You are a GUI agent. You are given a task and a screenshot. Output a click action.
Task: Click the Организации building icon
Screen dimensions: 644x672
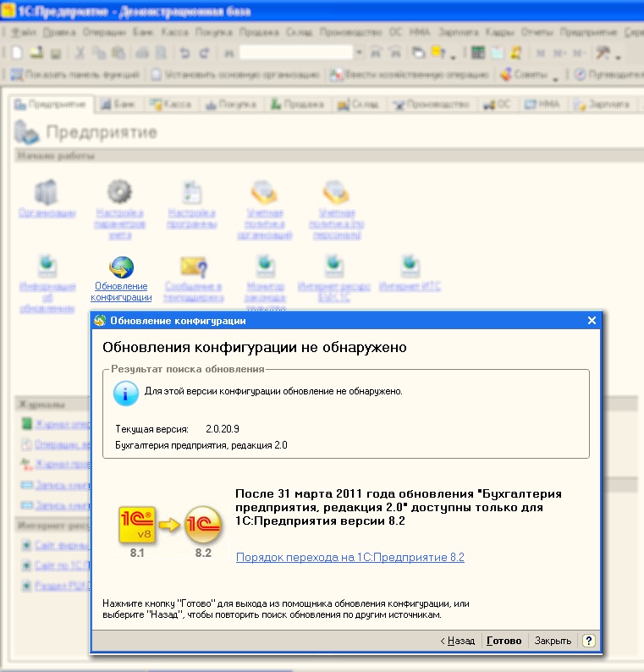tap(47, 191)
